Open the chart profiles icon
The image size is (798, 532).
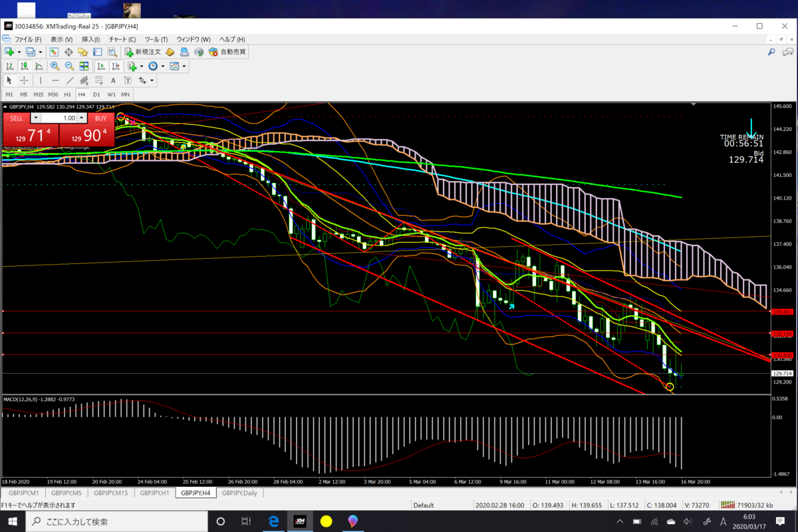tap(31, 51)
